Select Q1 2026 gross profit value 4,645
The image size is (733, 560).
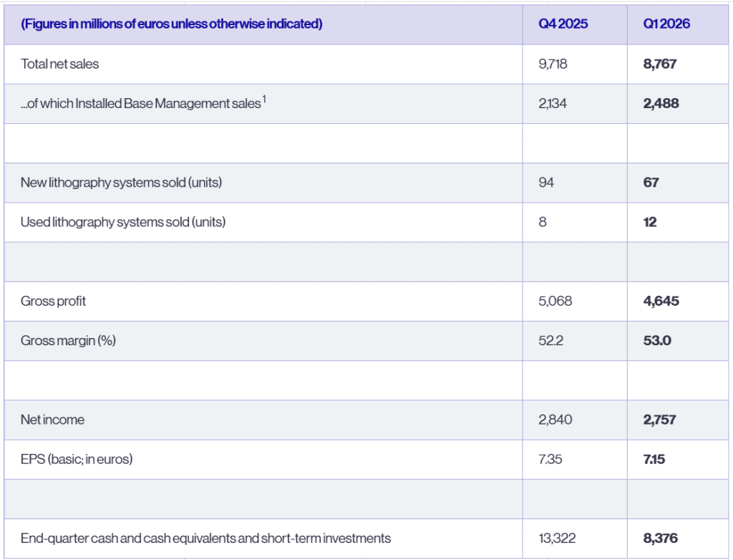(x=661, y=301)
